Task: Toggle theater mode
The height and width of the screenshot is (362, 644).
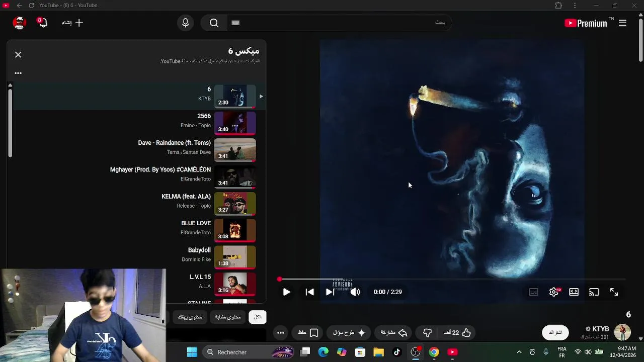Action: point(574,292)
